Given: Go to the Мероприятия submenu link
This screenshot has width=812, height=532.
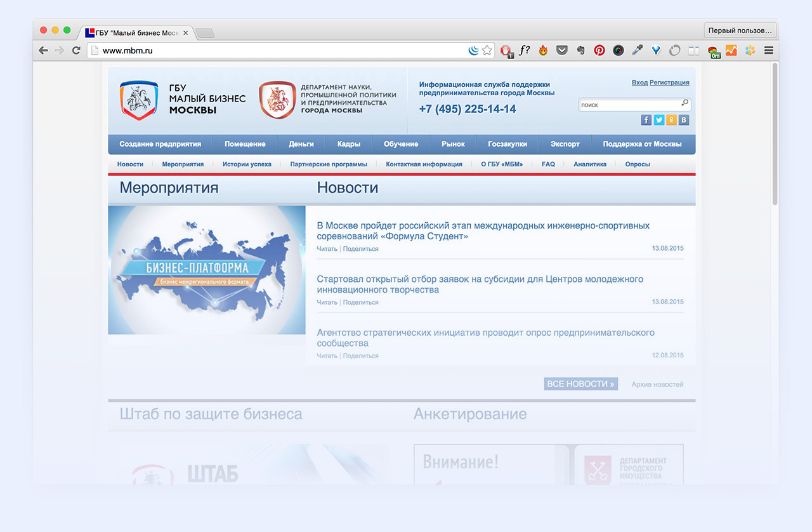Looking at the screenshot, I should 183,164.
